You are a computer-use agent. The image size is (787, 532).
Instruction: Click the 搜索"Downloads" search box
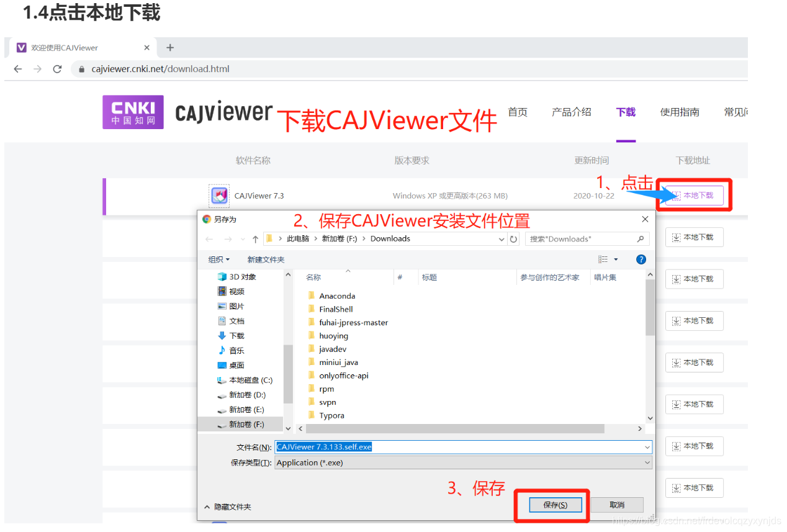coord(587,239)
